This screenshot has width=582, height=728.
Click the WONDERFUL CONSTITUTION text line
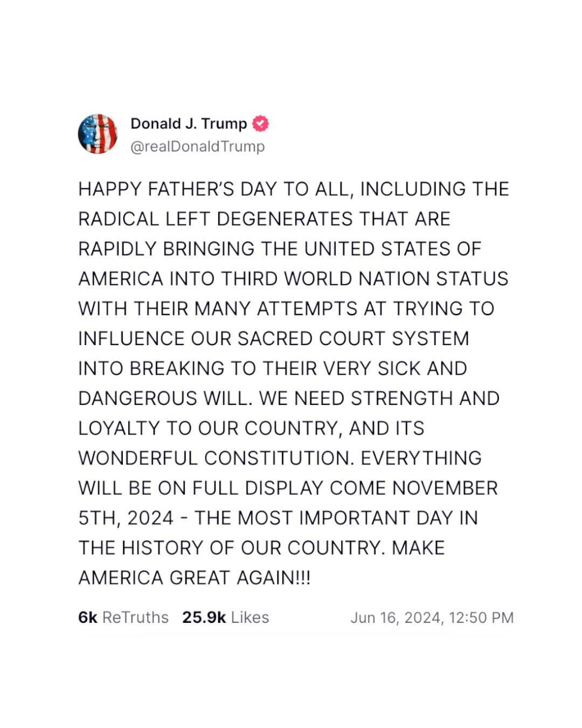pyautogui.click(x=280, y=458)
